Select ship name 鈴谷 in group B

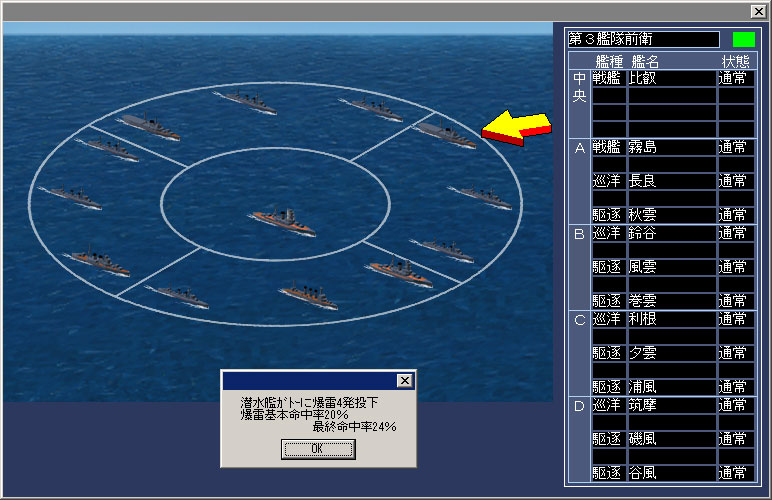pyautogui.click(x=672, y=233)
